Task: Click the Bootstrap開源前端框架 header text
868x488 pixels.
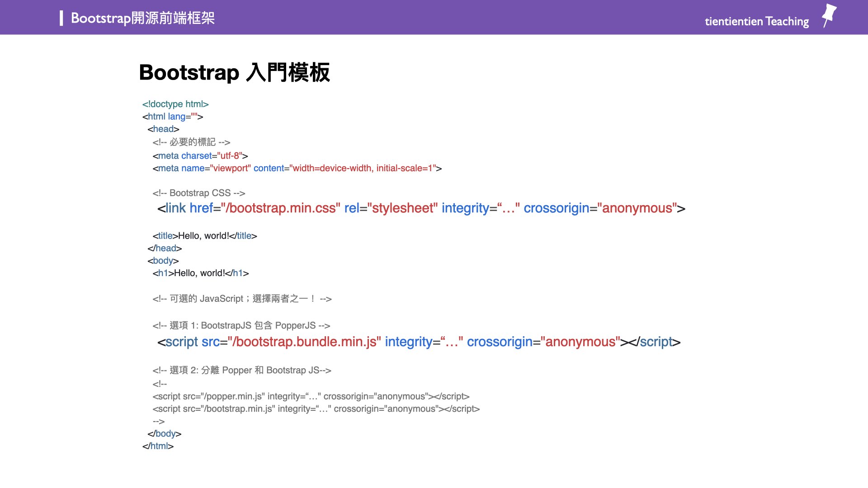Action: pyautogui.click(x=143, y=18)
